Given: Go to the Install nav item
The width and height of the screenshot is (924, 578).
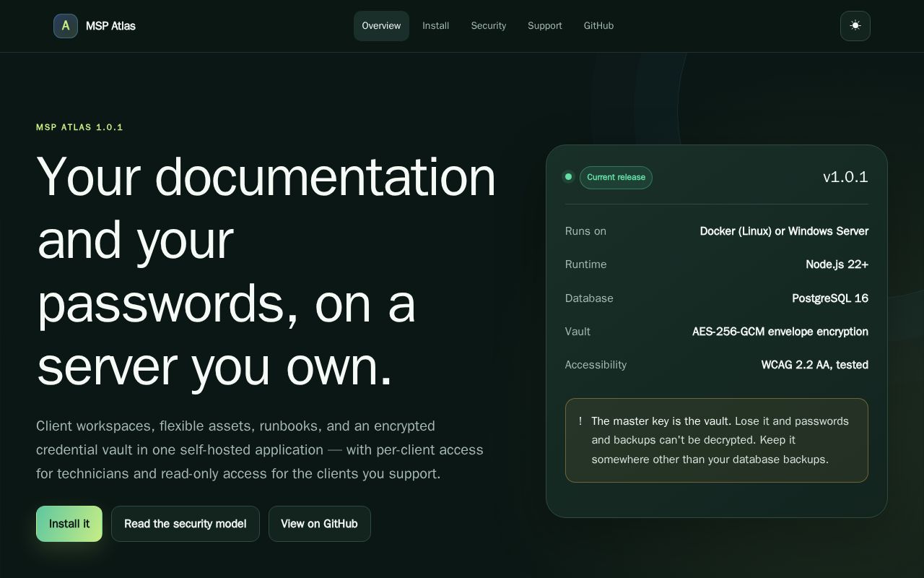Looking at the screenshot, I should (436, 26).
